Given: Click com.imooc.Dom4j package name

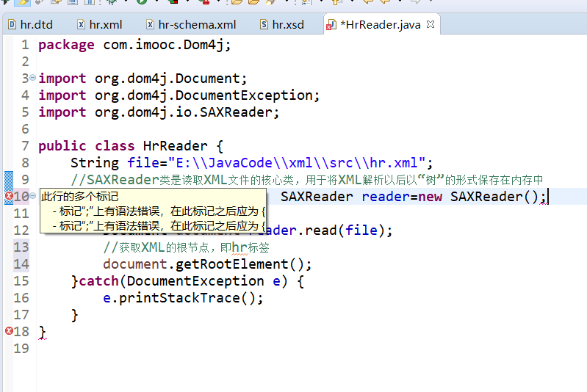Looking at the screenshot, I should click(163, 45).
